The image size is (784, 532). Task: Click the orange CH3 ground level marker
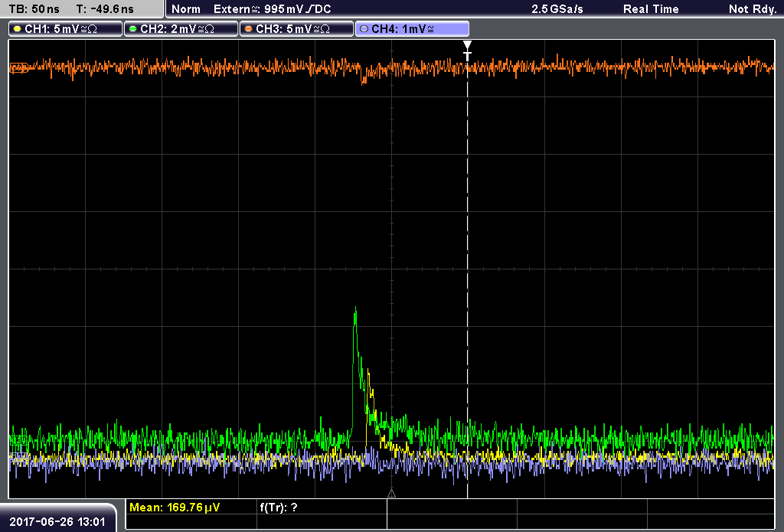18,68
